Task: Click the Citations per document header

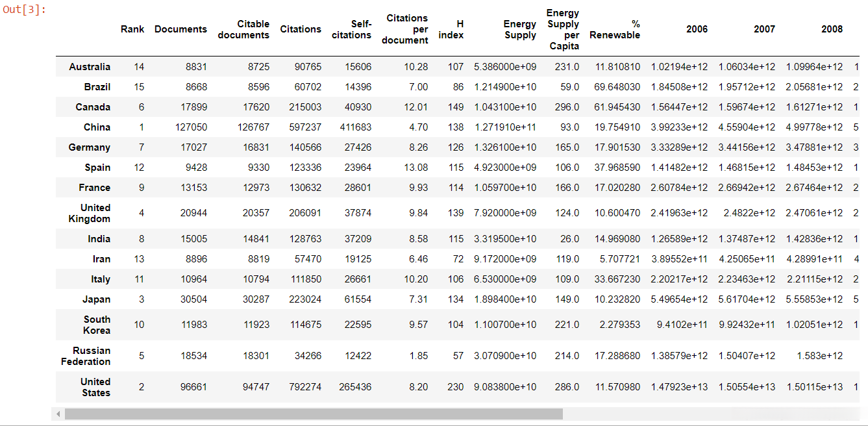Action: click(x=405, y=29)
